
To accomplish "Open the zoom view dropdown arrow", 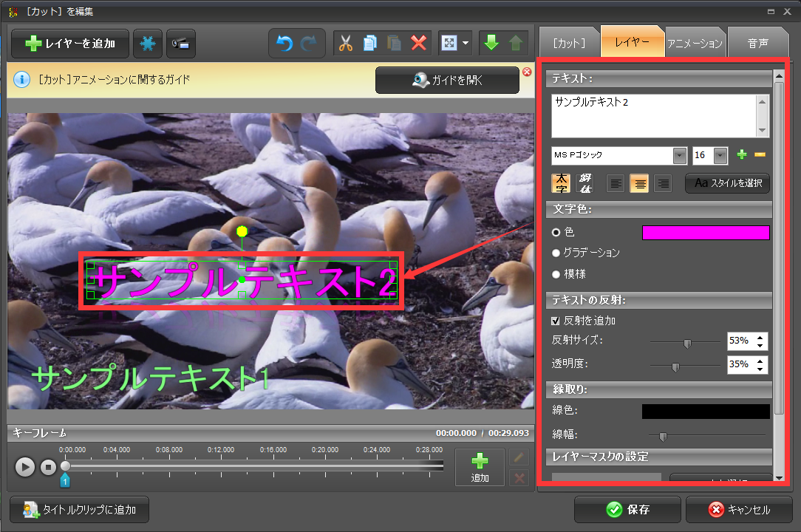I will pos(464,42).
